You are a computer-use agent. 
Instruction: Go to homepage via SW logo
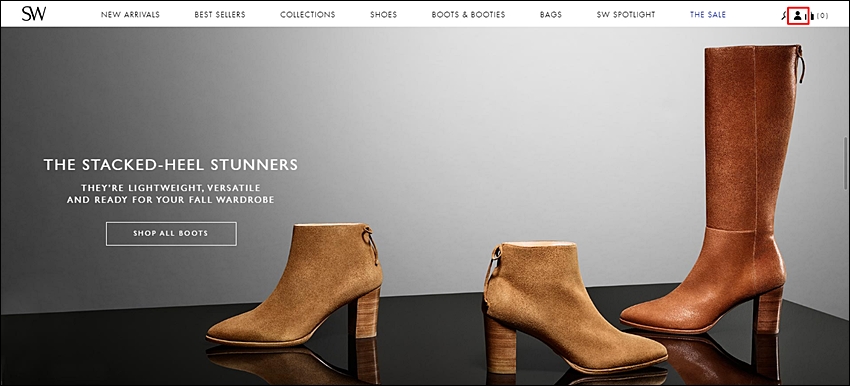click(34, 14)
